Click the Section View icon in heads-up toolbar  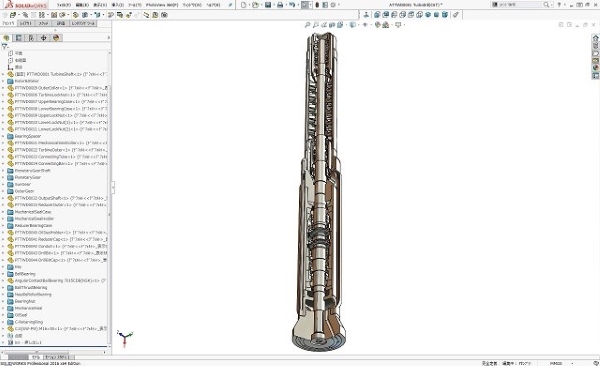coord(332,25)
